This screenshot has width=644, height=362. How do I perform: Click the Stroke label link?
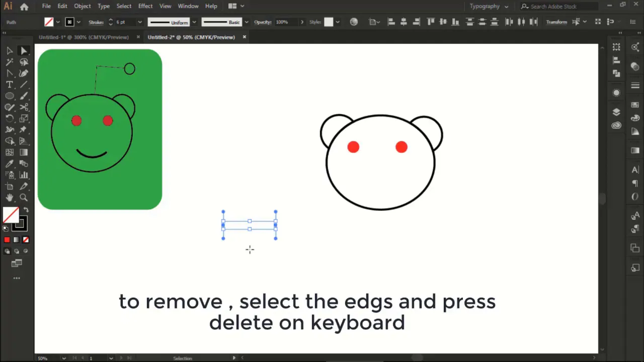(96, 22)
